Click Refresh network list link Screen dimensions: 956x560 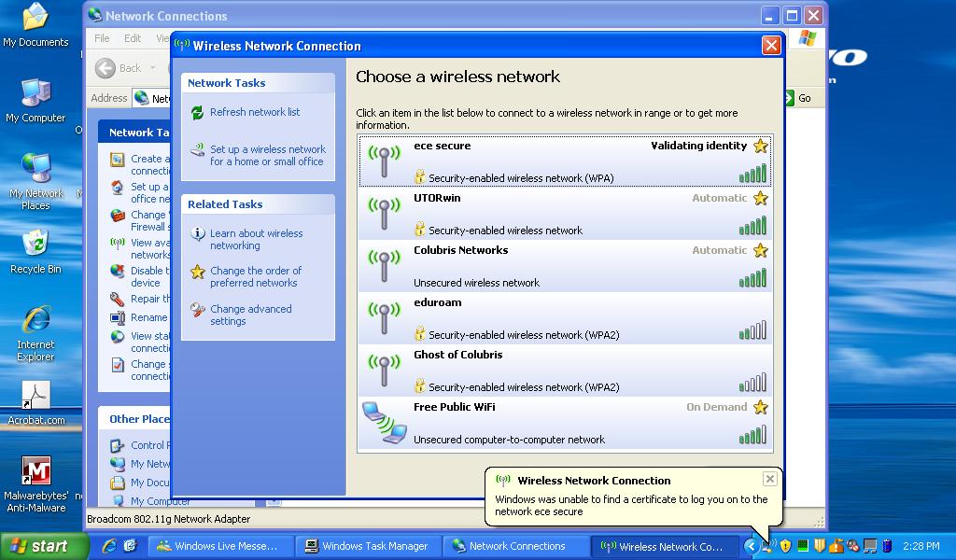pos(255,112)
